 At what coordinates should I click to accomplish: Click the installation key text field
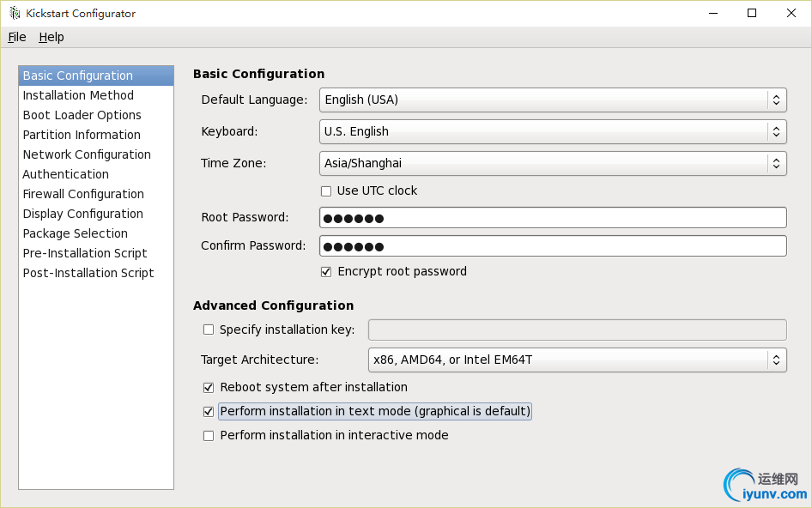pyautogui.click(x=578, y=330)
